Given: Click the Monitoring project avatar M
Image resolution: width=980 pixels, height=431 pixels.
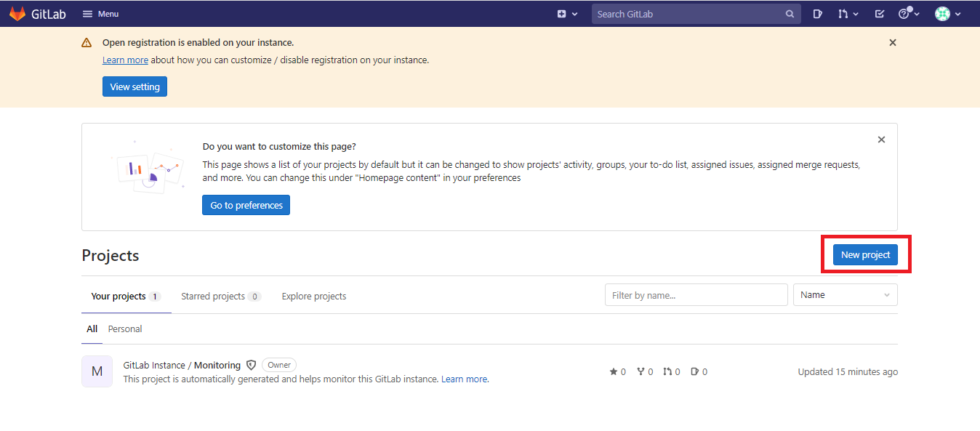Looking at the screenshot, I should [97, 371].
